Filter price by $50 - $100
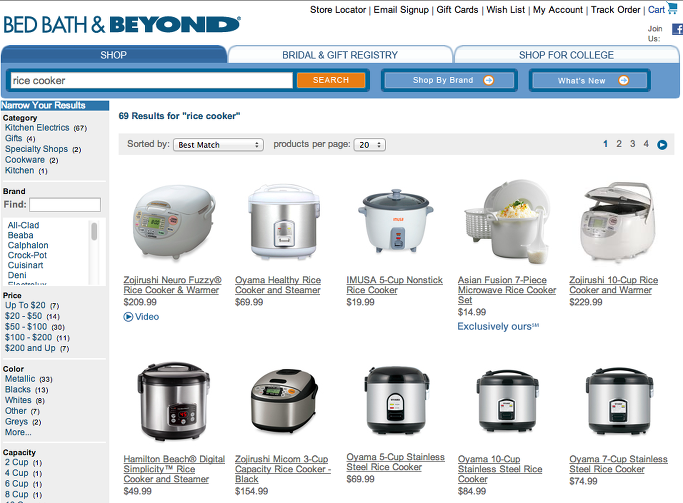Screen dimensions: 683x503 26,327
